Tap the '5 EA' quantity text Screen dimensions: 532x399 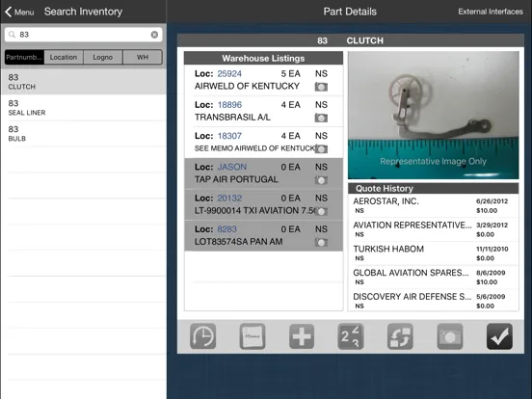(x=291, y=73)
